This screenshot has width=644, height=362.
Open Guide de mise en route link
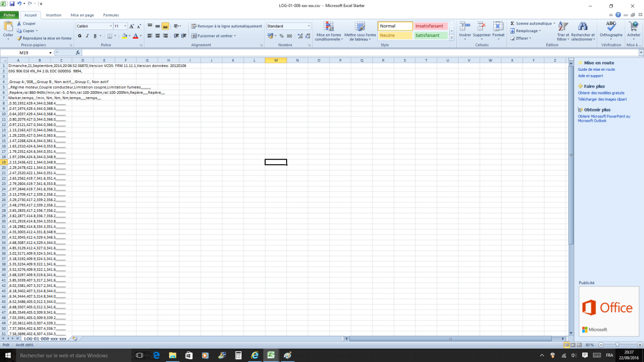[596, 70]
